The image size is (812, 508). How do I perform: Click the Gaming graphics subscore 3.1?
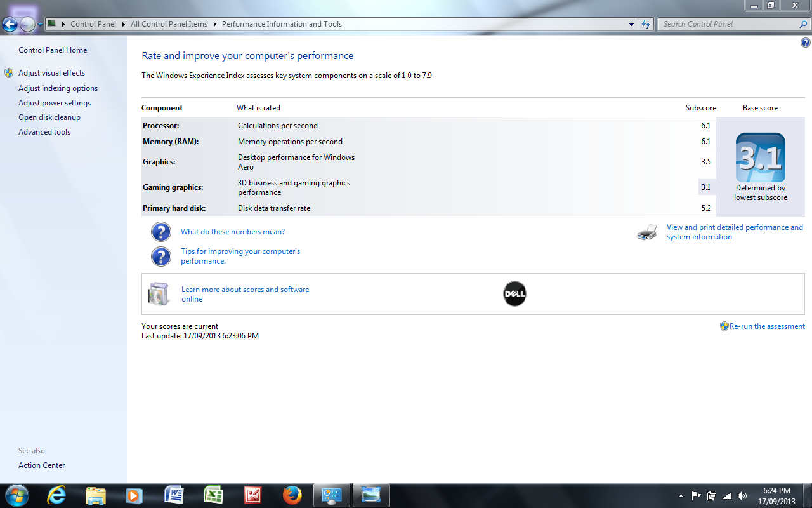coord(706,187)
